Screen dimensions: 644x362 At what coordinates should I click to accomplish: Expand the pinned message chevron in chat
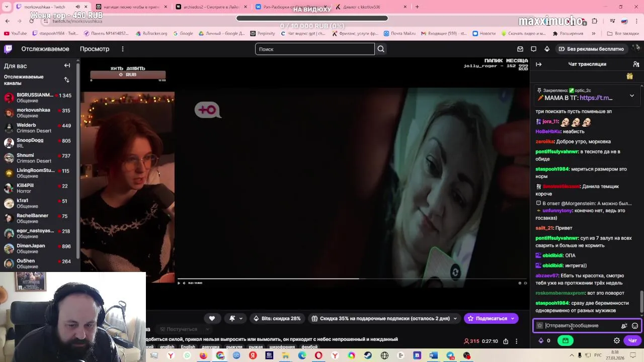pos(632,96)
